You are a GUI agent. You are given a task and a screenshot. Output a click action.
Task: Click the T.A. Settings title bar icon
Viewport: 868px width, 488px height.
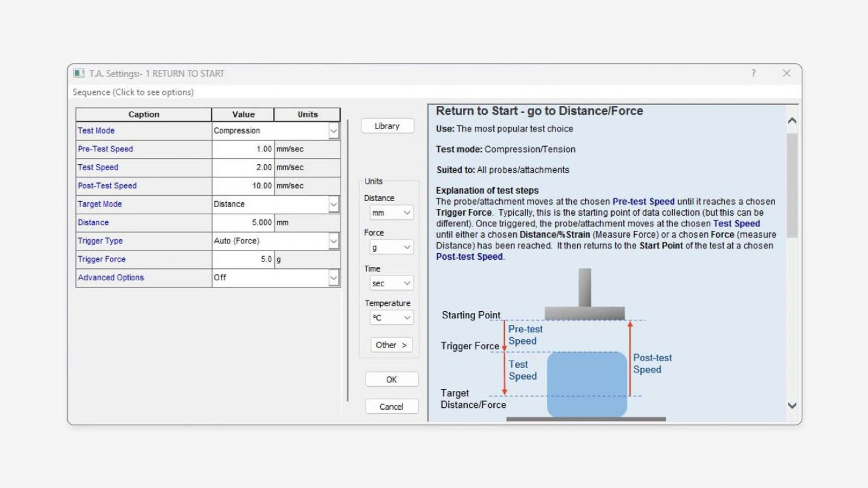79,73
